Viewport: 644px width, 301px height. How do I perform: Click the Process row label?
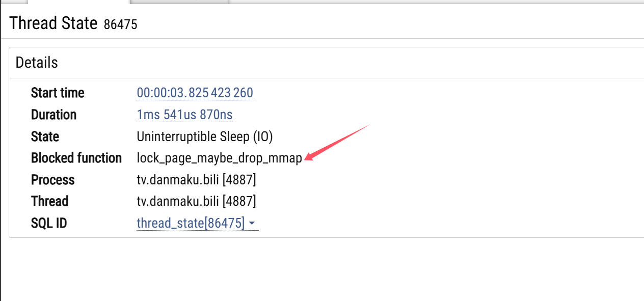pos(52,180)
